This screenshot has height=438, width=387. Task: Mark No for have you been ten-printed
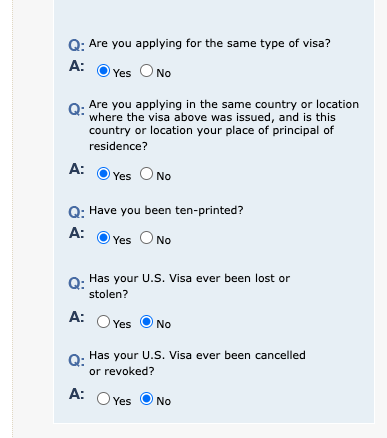(x=146, y=238)
